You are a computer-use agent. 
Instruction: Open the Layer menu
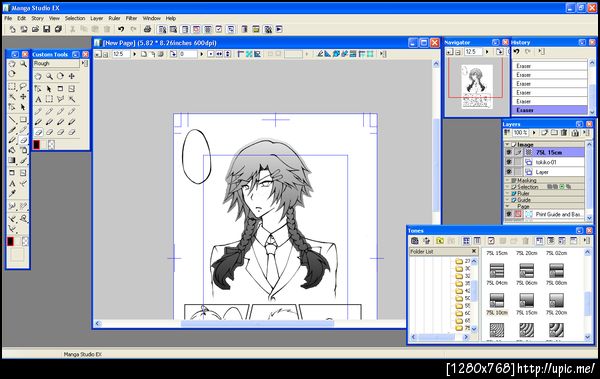coord(96,18)
